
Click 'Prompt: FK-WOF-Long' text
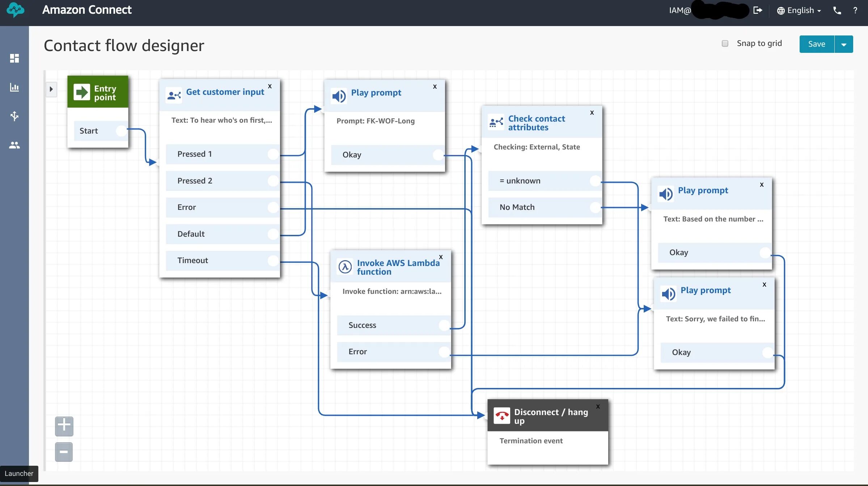click(x=376, y=121)
